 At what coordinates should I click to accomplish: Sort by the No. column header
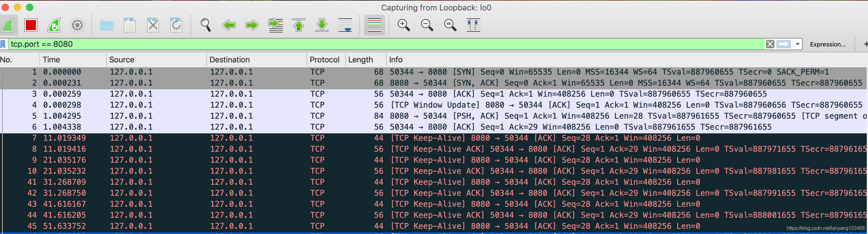tap(20, 60)
